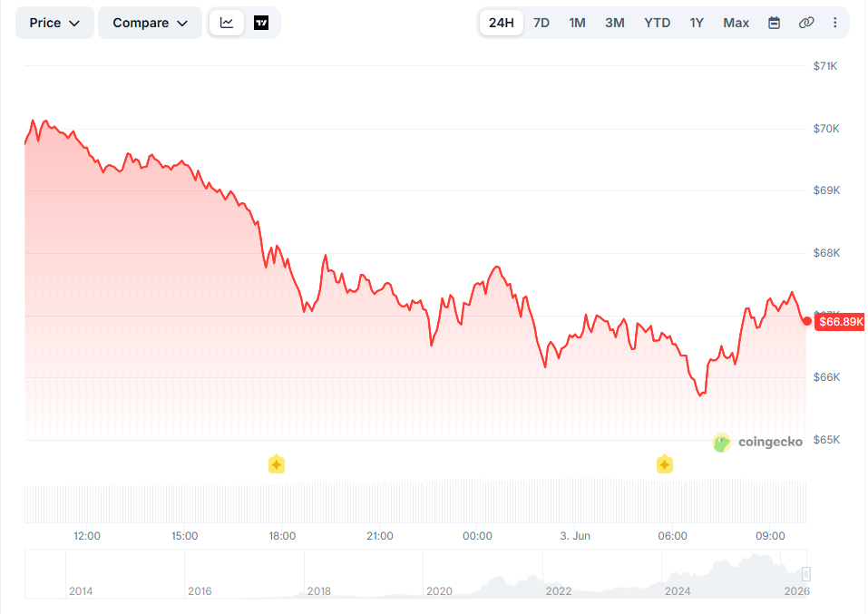Screen dimensions: 868x614
Task: Open the Compare dropdown
Action: [x=150, y=23]
